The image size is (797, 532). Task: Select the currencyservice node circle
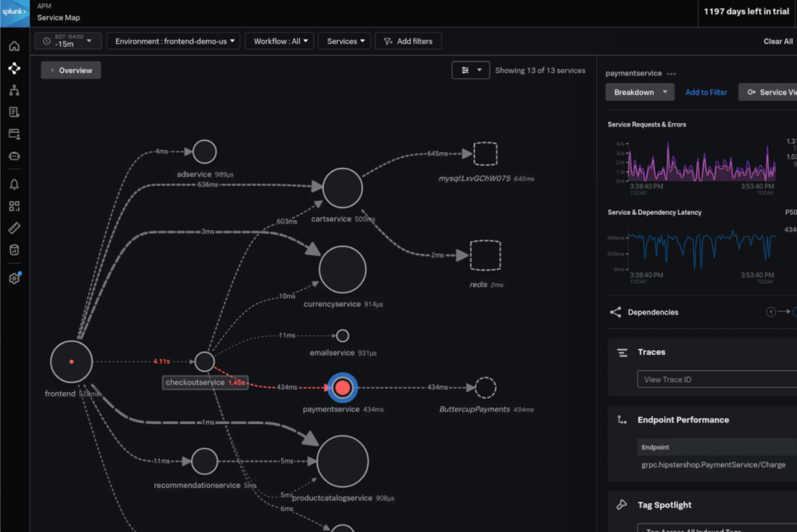tap(342, 269)
